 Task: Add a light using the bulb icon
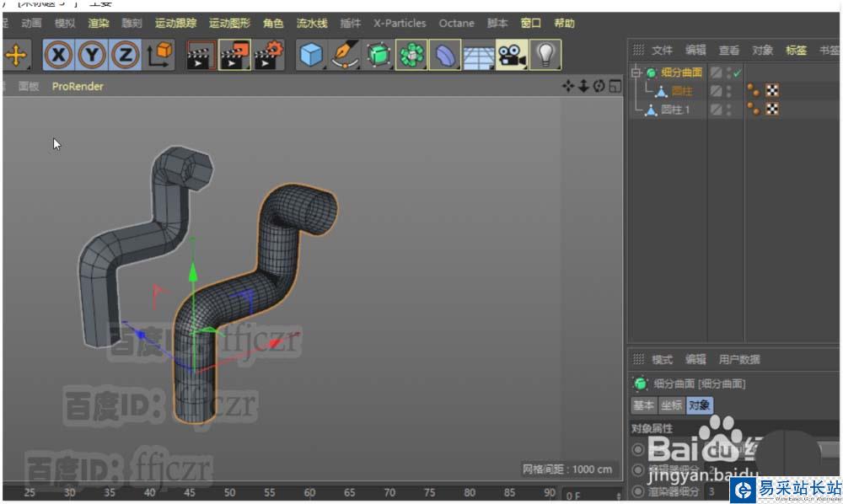545,55
